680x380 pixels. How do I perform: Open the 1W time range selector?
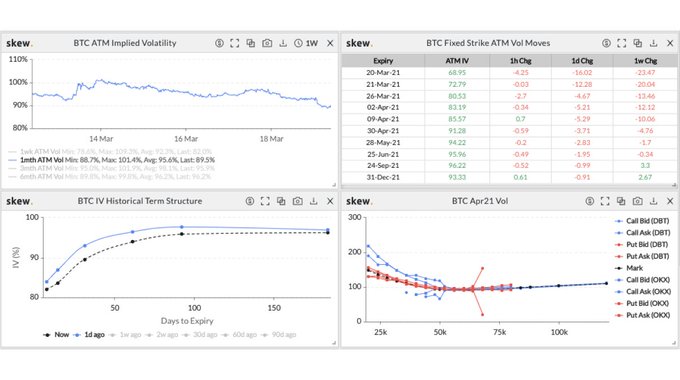coord(306,43)
